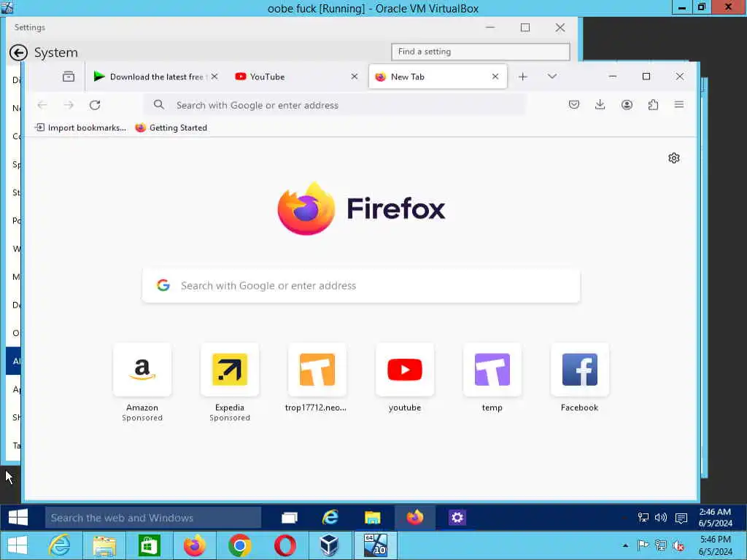
Task: Open guest Windows Start button
Action: pyautogui.click(x=18, y=518)
